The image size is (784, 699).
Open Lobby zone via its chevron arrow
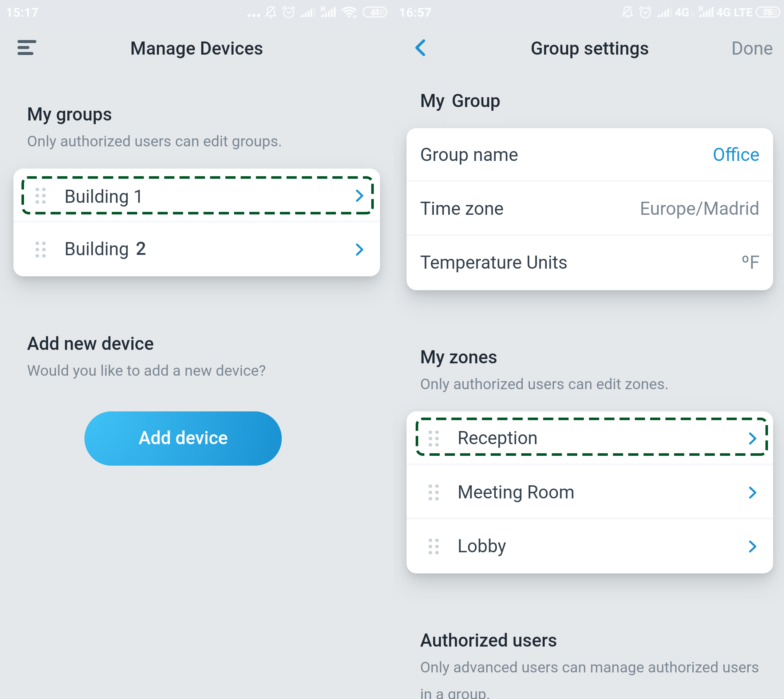[753, 546]
